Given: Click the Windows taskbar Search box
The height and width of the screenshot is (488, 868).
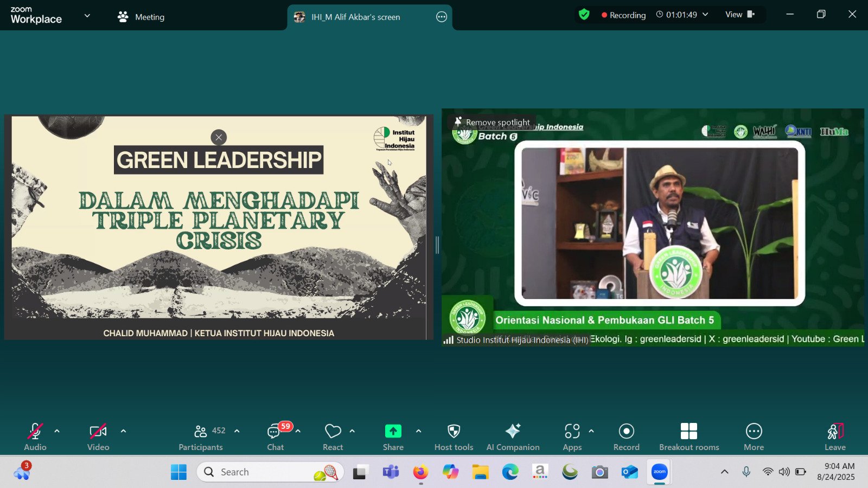Looking at the screenshot, I should tap(270, 472).
